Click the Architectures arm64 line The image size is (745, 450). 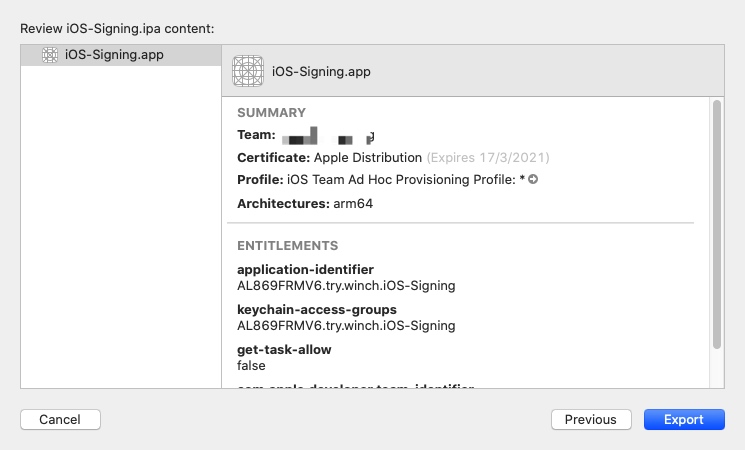tap(305, 203)
